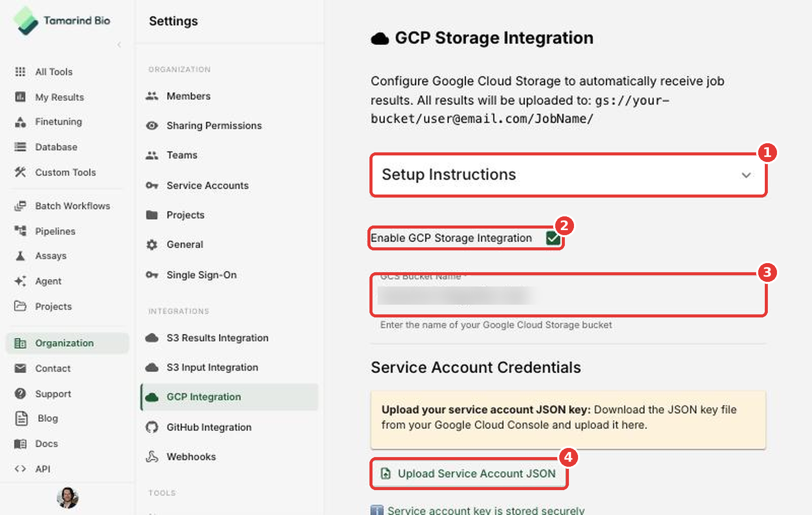This screenshot has height=515, width=812.
Task: Open the Agent sparkle icon
Action: (x=20, y=281)
